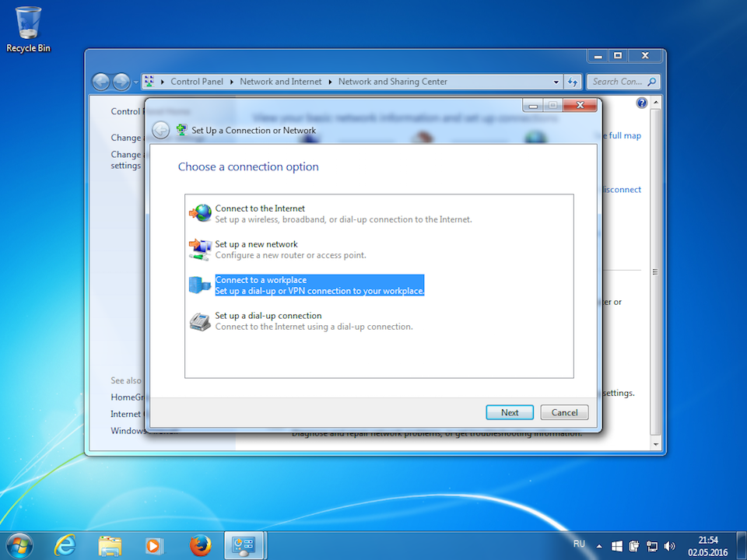Open Windows Media Player from the taskbar
This screenshot has height=560, width=747.
155,545
